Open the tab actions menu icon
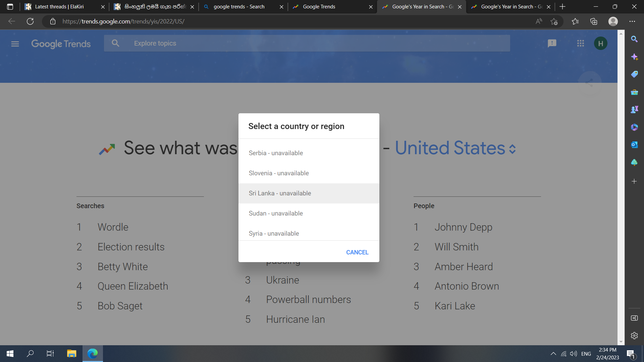 coord(10,7)
